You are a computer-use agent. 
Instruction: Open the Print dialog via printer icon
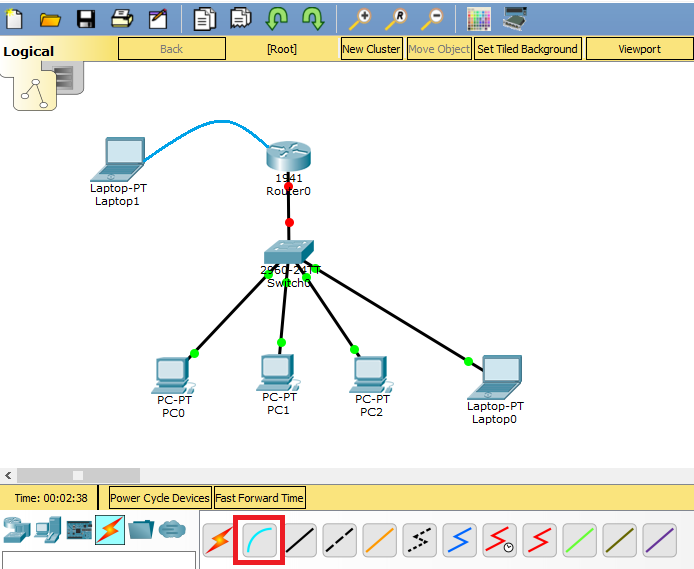tap(122, 19)
